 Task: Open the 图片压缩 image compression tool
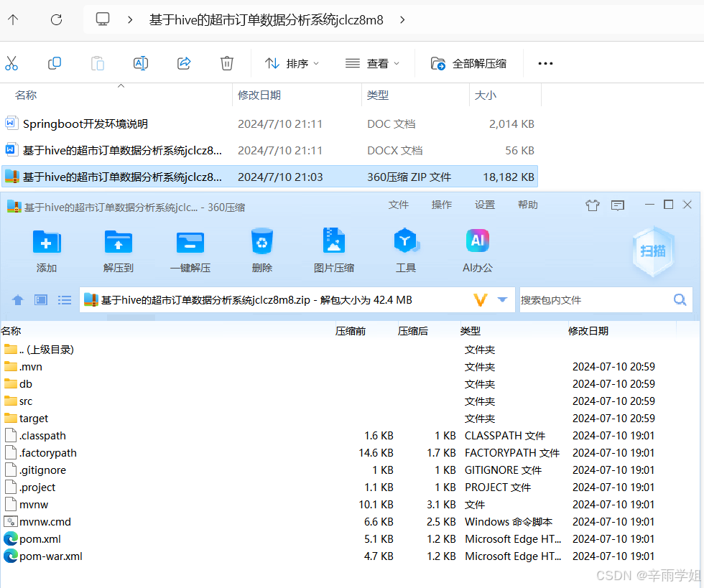333,251
